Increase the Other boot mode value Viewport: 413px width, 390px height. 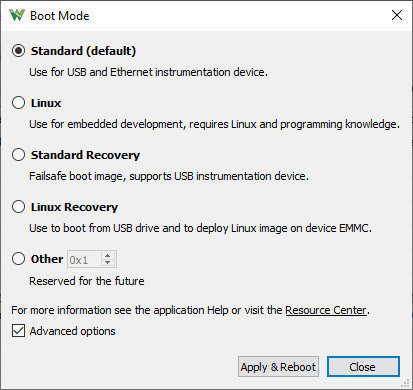tap(108, 255)
